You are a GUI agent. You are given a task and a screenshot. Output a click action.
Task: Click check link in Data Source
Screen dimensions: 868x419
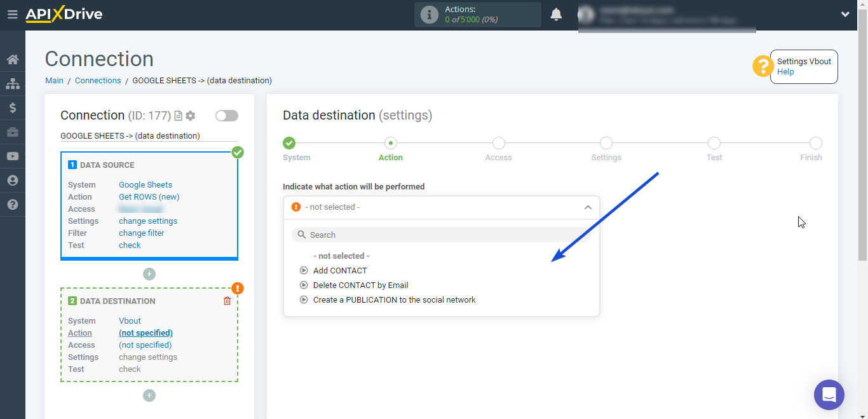tap(130, 245)
